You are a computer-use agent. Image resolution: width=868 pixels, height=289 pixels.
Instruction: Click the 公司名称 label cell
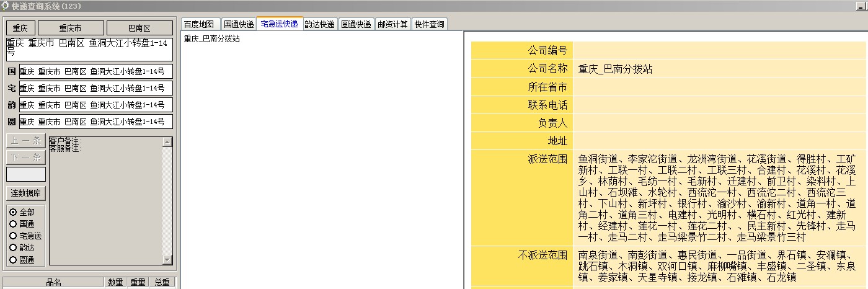[522, 68]
